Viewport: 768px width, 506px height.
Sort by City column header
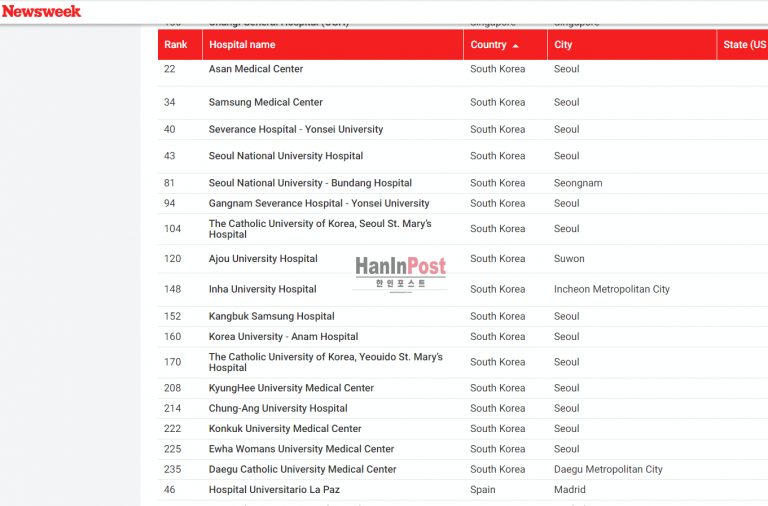point(563,45)
